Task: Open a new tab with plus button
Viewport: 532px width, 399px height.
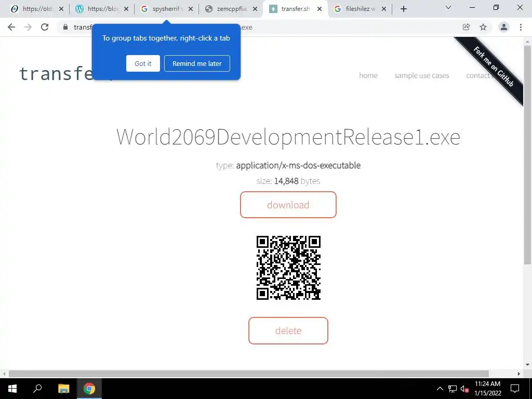Action: tap(403, 9)
